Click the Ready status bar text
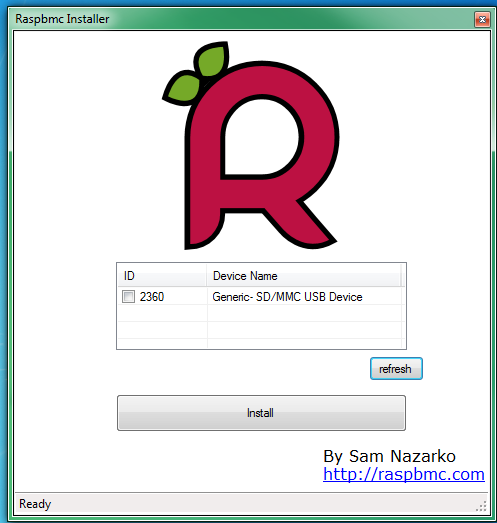This screenshot has width=497, height=523. [35, 504]
